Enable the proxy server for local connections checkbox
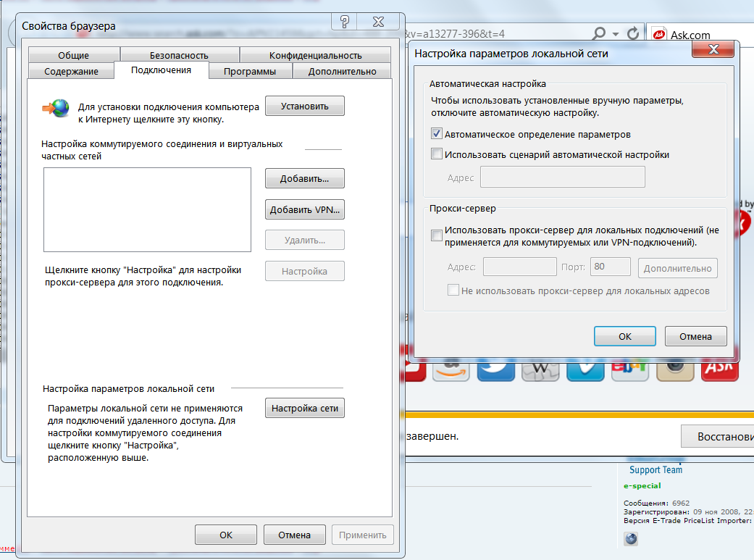The image size is (754, 560). (437, 235)
